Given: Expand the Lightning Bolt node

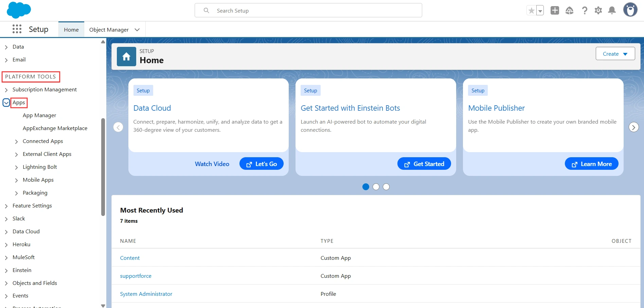Looking at the screenshot, I should click(16, 167).
